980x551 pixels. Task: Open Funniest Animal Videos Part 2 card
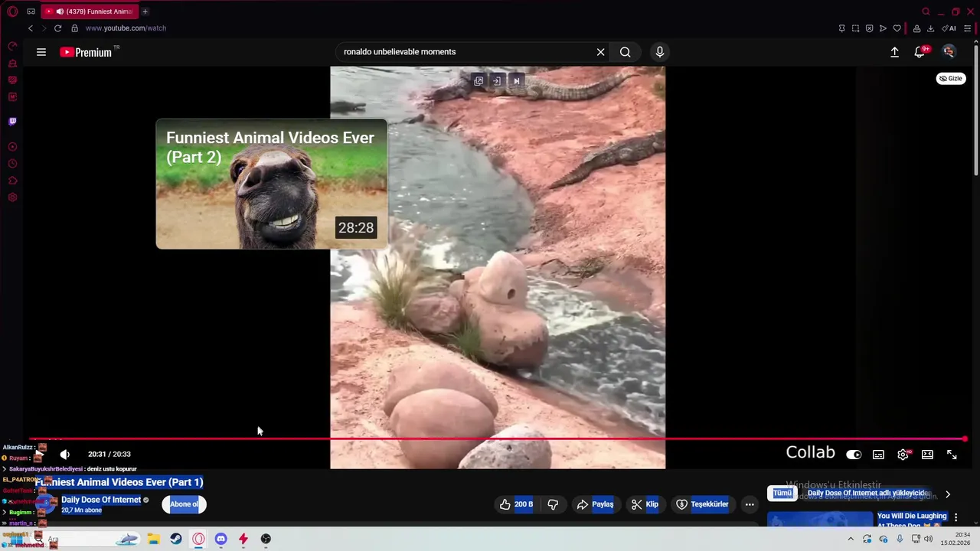click(x=272, y=184)
